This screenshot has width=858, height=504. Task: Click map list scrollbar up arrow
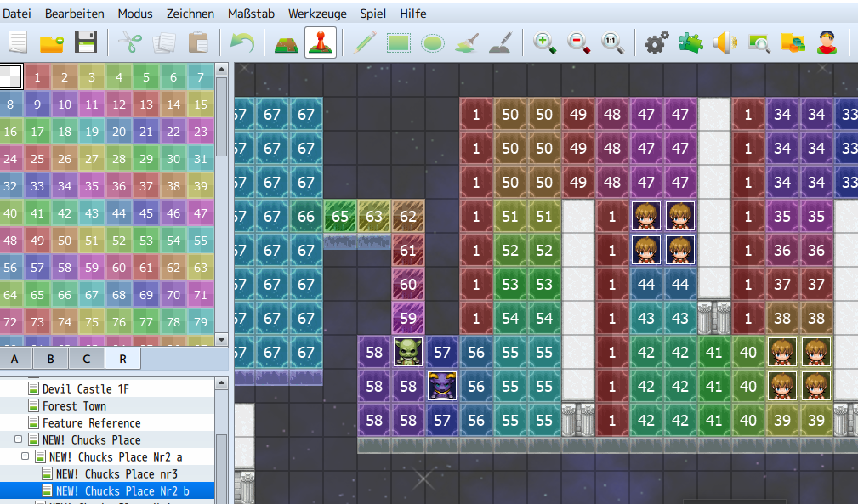coord(222,383)
